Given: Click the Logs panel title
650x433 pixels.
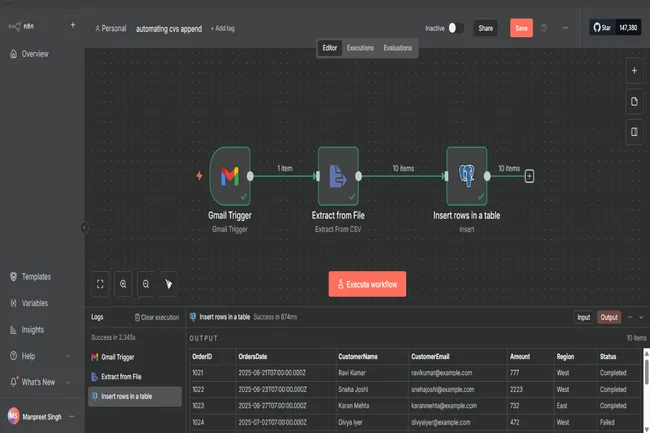Looking at the screenshot, I should 97,317.
